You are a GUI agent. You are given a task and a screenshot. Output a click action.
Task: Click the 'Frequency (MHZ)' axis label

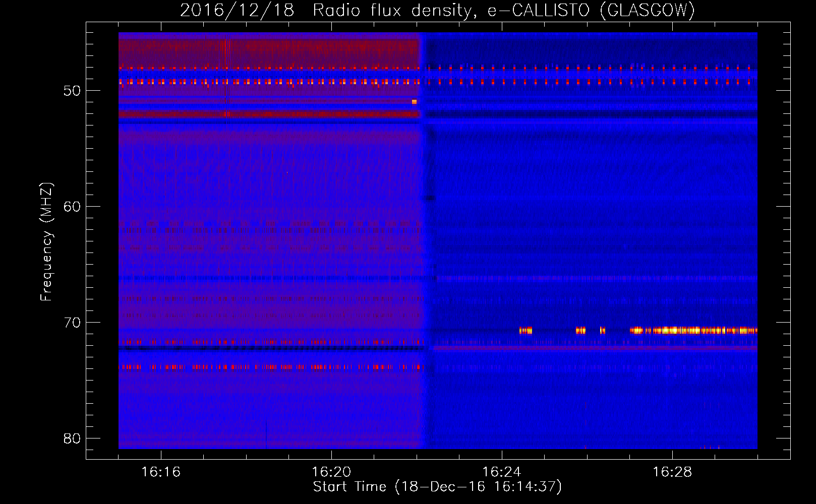46,242
